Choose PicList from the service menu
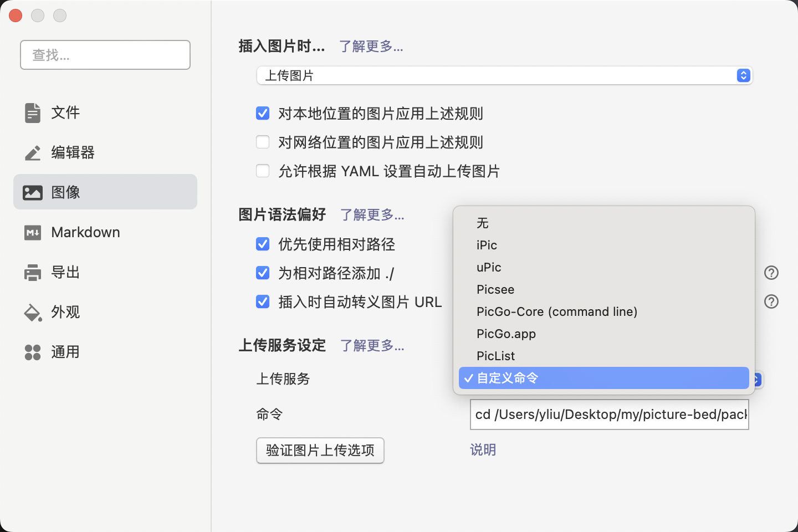This screenshot has width=798, height=532. 495,356
